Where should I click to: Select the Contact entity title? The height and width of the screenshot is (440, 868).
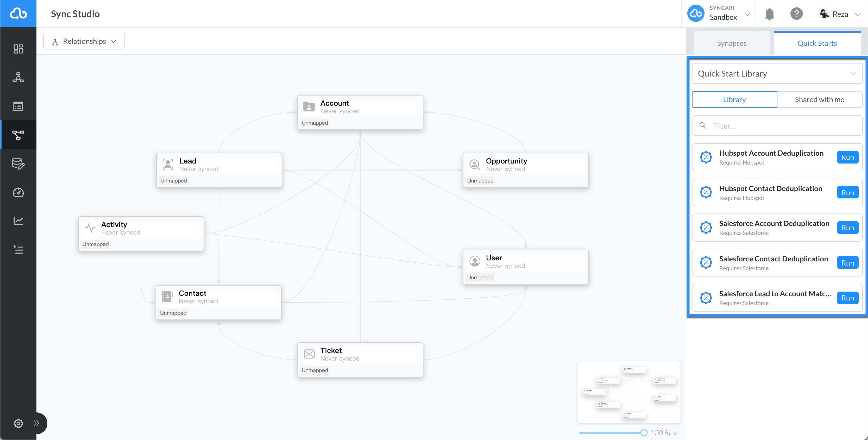192,293
